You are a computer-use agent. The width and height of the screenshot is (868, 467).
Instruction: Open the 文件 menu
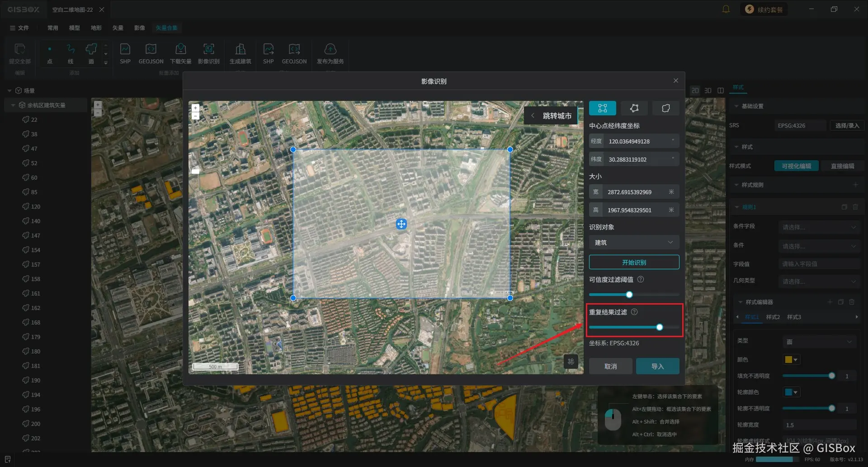coord(19,28)
